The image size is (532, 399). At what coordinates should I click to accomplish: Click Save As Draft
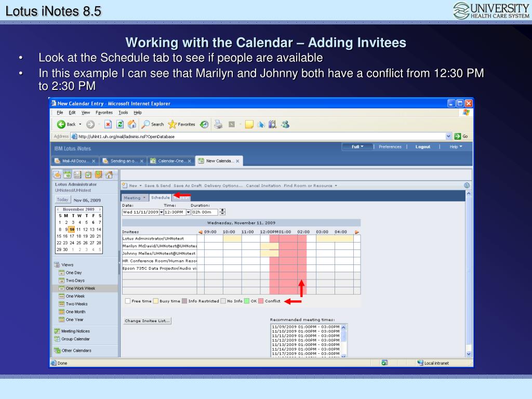click(x=188, y=185)
